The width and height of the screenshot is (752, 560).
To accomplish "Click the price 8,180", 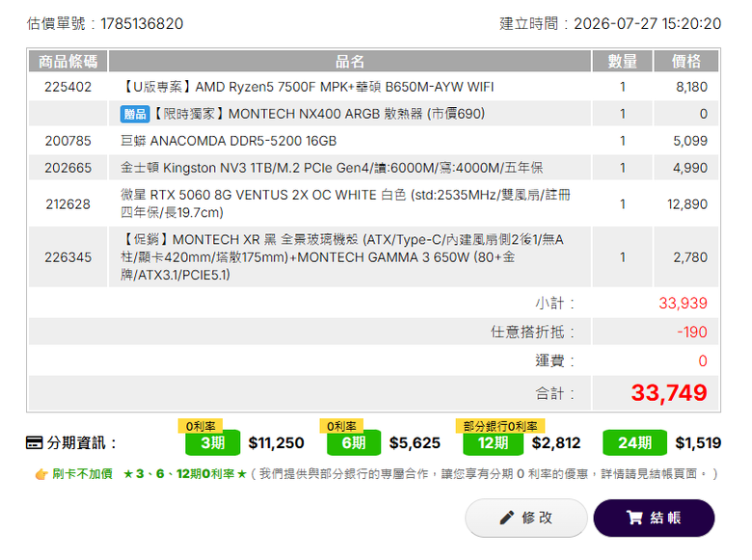I will point(691,87).
